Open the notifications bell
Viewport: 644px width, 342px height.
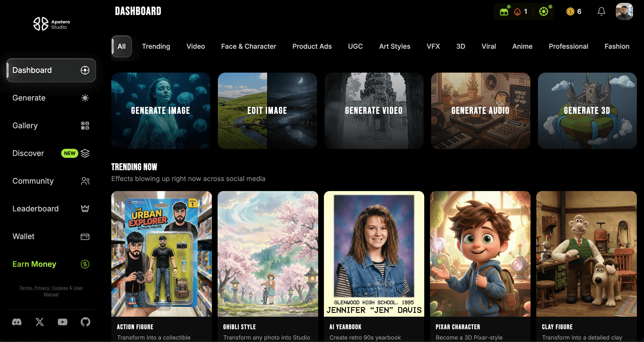point(601,11)
